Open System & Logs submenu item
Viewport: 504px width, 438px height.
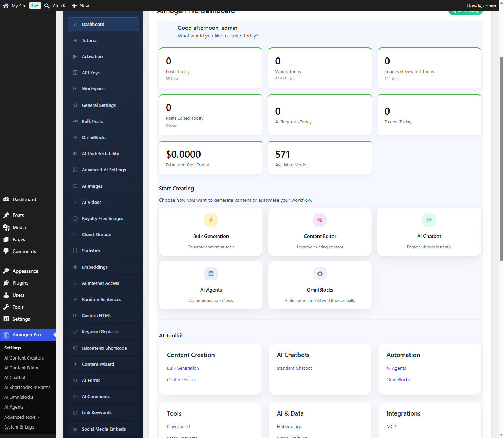[x=19, y=427]
